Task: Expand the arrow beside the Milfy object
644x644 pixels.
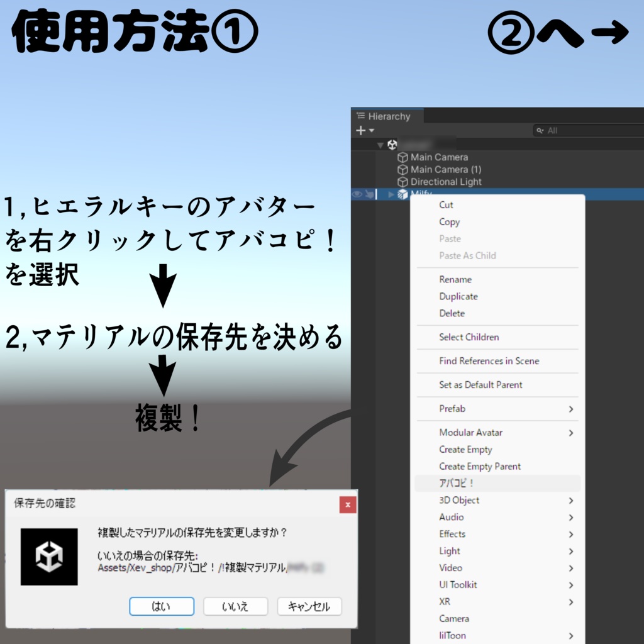Action: [390, 194]
